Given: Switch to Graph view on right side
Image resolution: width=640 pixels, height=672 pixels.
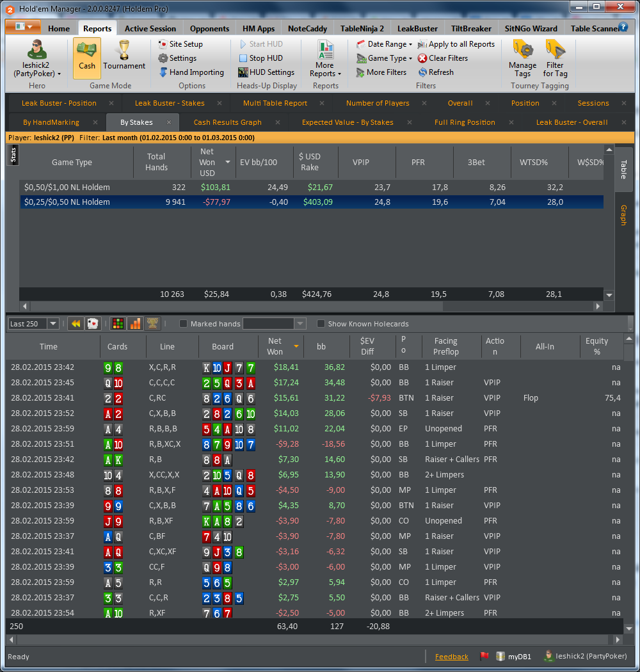Looking at the screenshot, I should point(624,215).
